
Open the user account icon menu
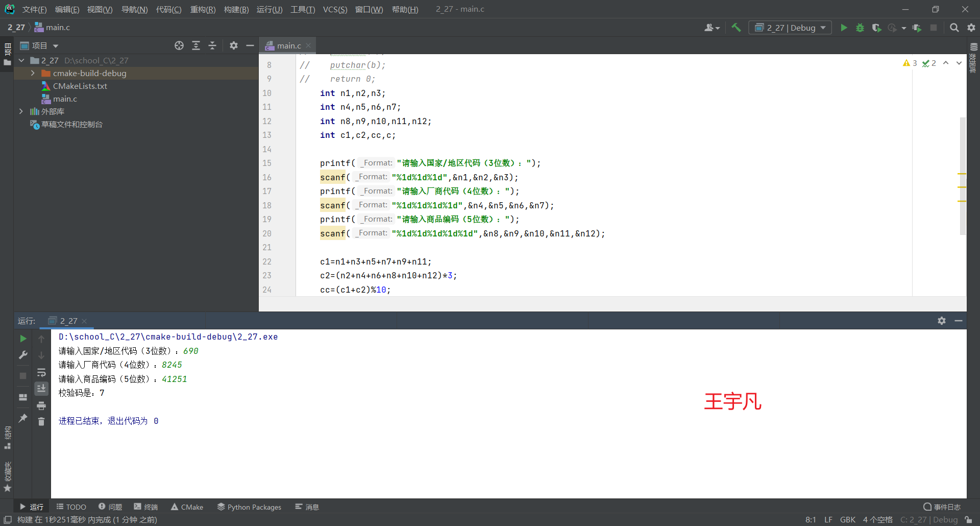pyautogui.click(x=712, y=28)
